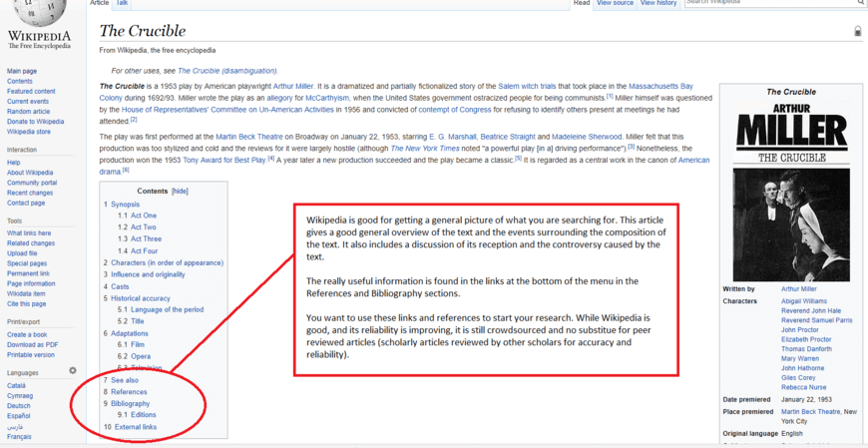Image resolution: width=868 pixels, height=448 pixels.
Task: Open Wikidata item link
Action: click(26, 293)
